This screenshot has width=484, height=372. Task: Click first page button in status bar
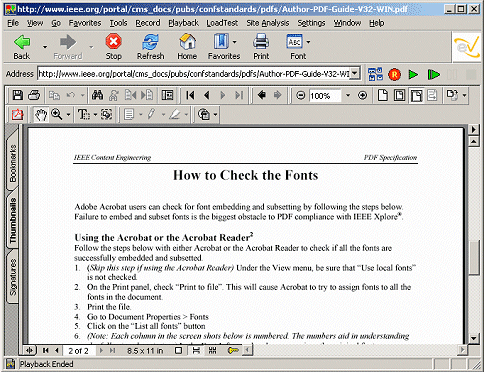pos(45,350)
